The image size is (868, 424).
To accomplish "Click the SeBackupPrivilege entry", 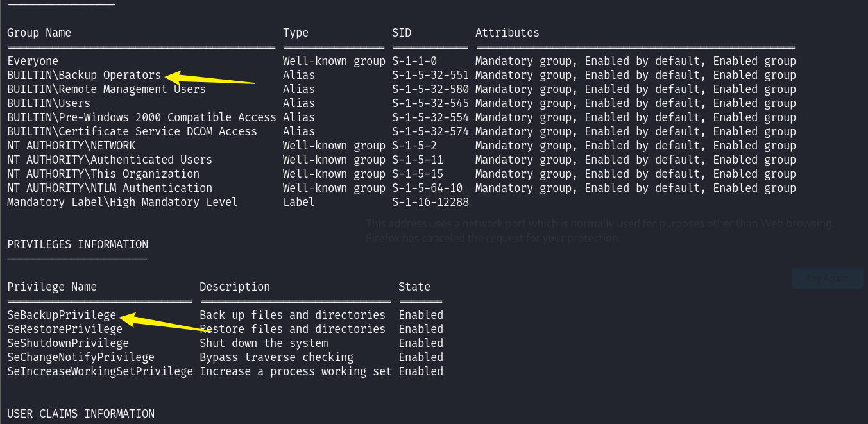I will coord(62,315).
